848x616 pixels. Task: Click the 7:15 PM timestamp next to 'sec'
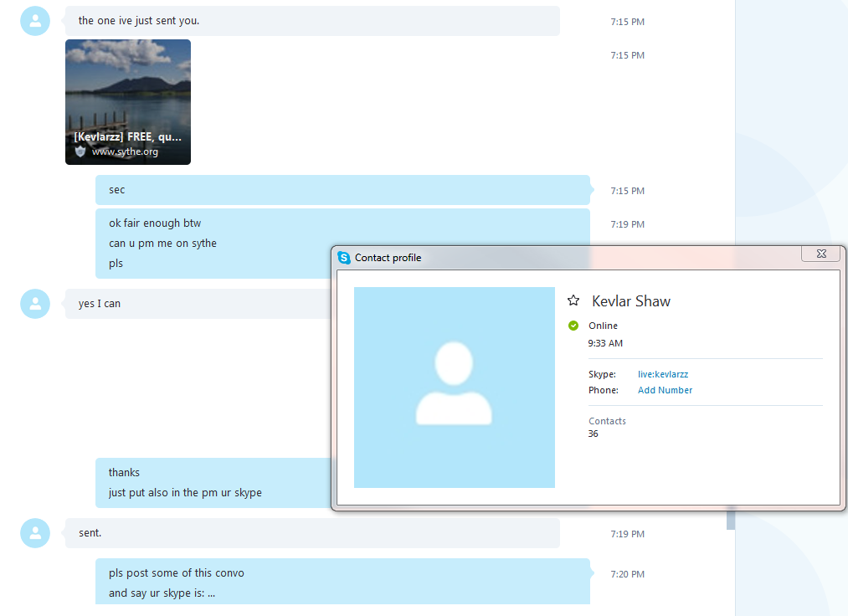tap(627, 191)
